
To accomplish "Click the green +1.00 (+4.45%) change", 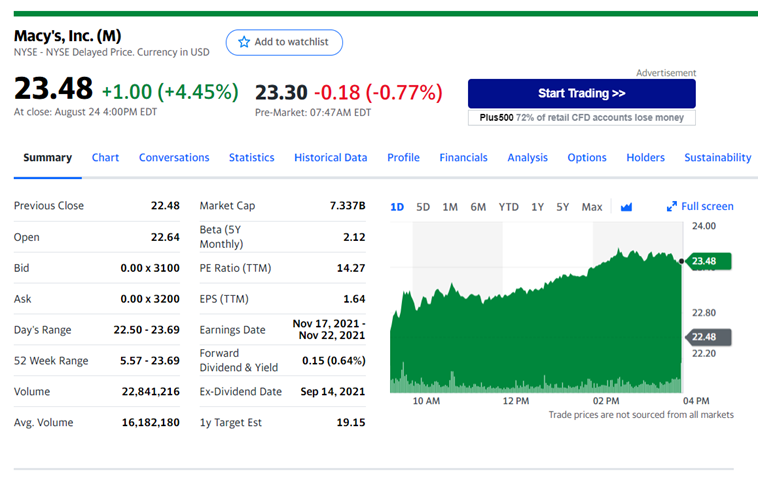I will (x=170, y=92).
